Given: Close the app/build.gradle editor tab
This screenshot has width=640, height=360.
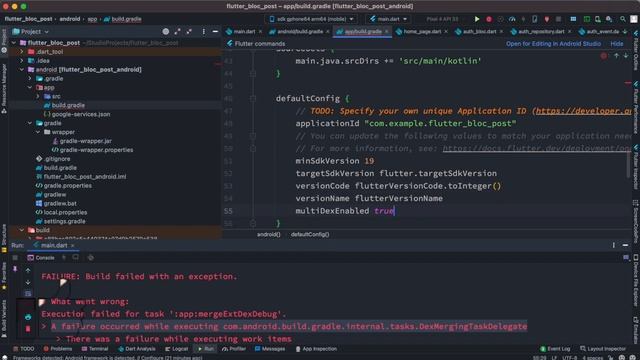Looking at the screenshot, I should (387, 31).
